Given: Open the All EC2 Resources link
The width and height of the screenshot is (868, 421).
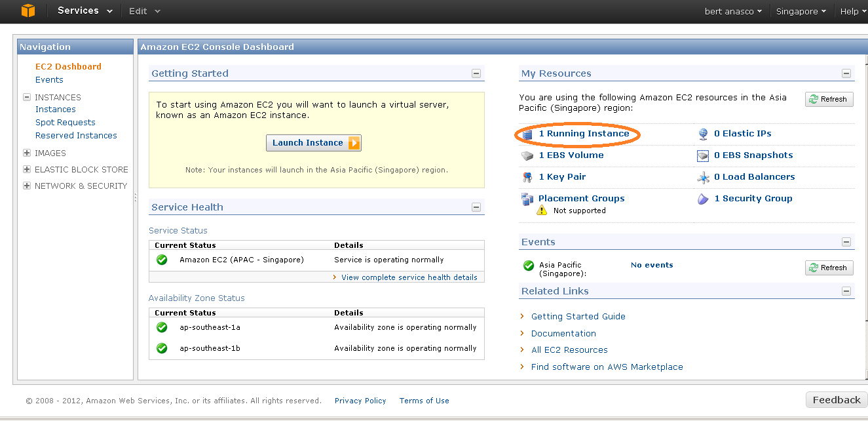Looking at the screenshot, I should [569, 350].
